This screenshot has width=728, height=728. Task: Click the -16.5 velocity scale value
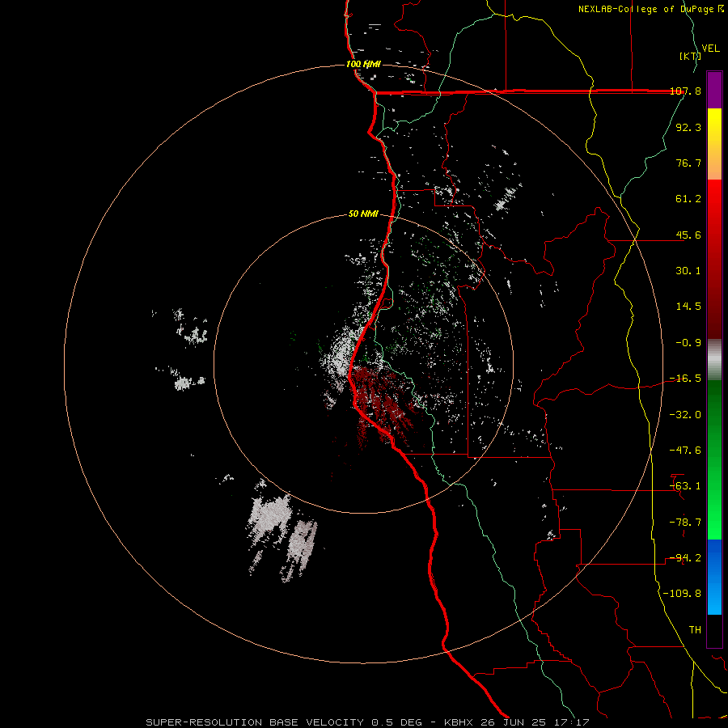[685, 379]
